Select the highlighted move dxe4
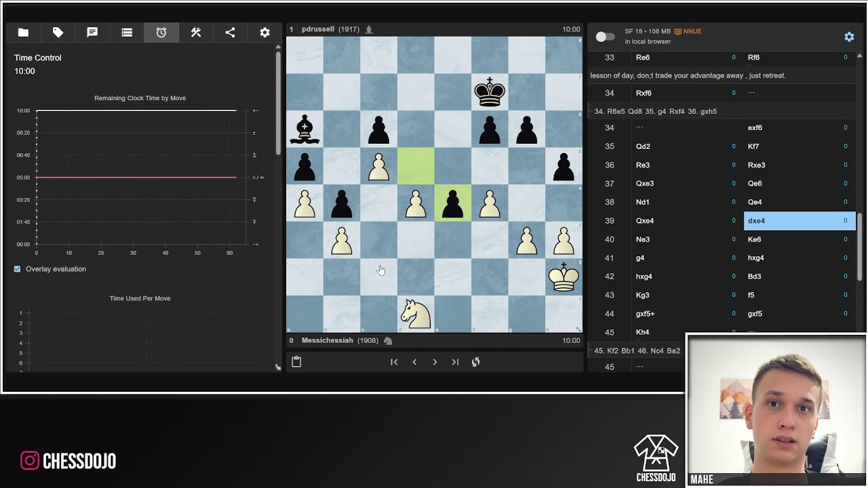The width and height of the screenshot is (868, 488). tap(800, 220)
